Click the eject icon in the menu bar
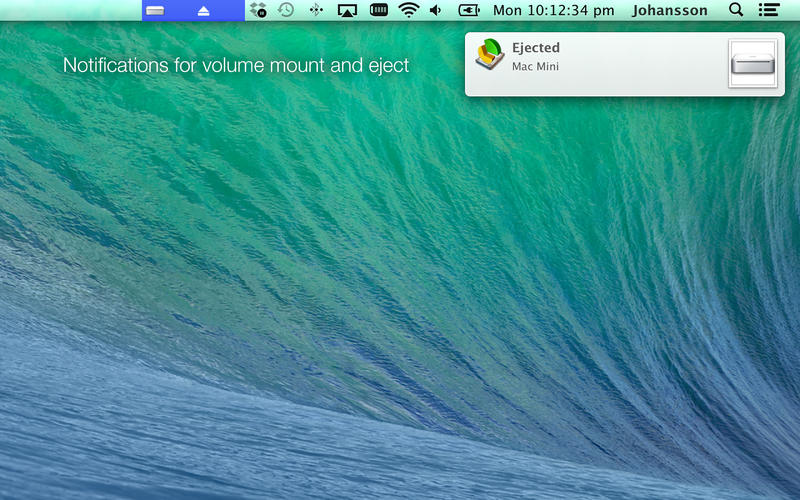Viewport: 800px width, 500px height. [x=204, y=11]
